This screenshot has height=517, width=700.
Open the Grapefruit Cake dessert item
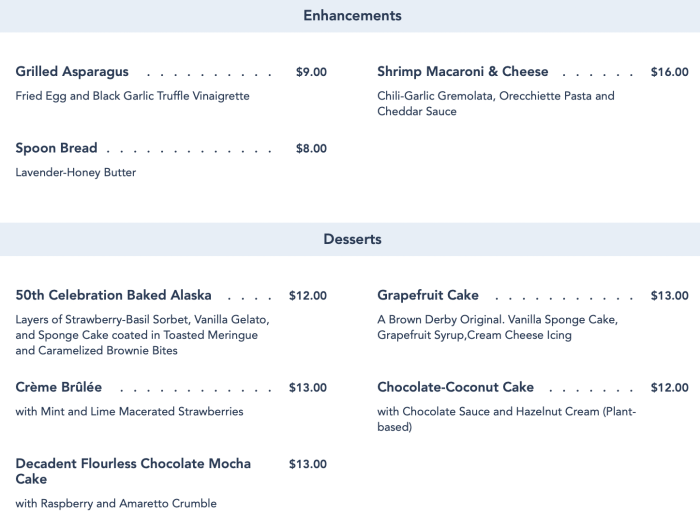[428, 295]
